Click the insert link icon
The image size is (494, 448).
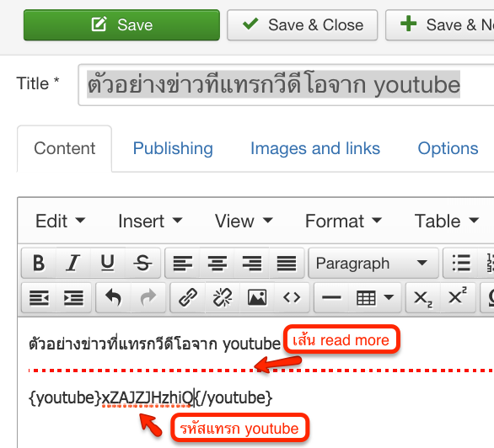coord(188,297)
